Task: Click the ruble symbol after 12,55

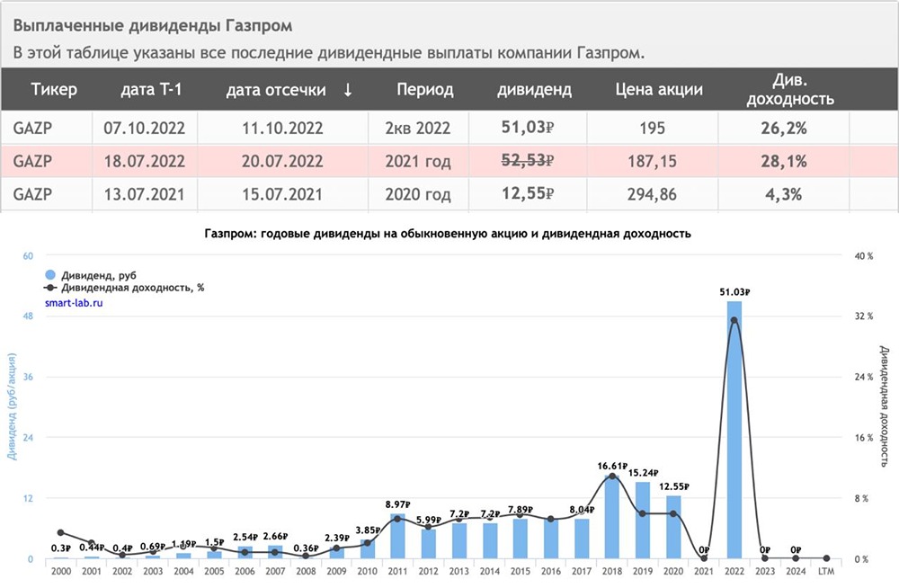Action: tap(550, 192)
